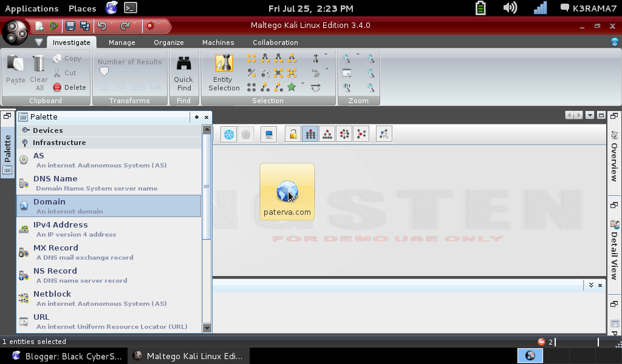Click the computer monitor icon in graph toolbar
622x364 pixels.
pyautogui.click(x=269, y=135)
